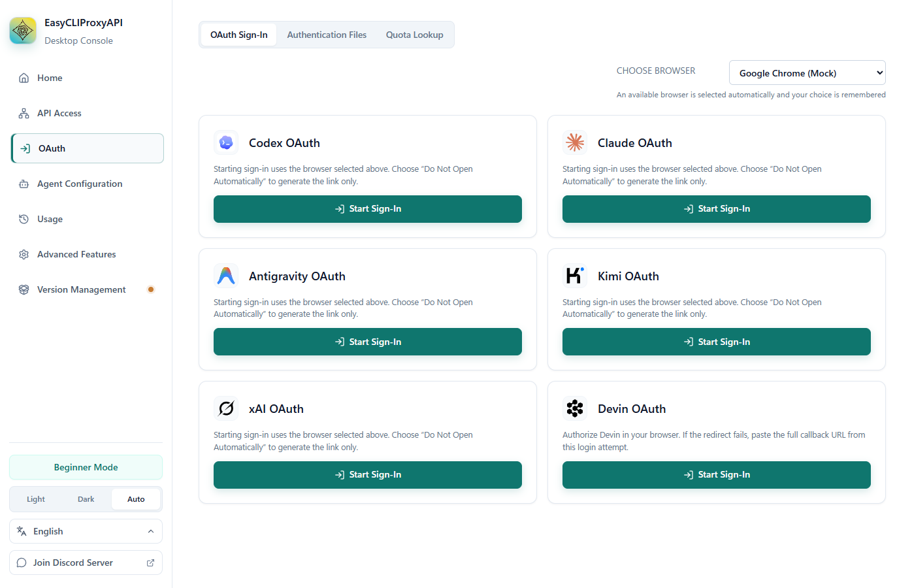Click the 'Antigravity OAuth' card heading
912x588 pixels.
297,276
